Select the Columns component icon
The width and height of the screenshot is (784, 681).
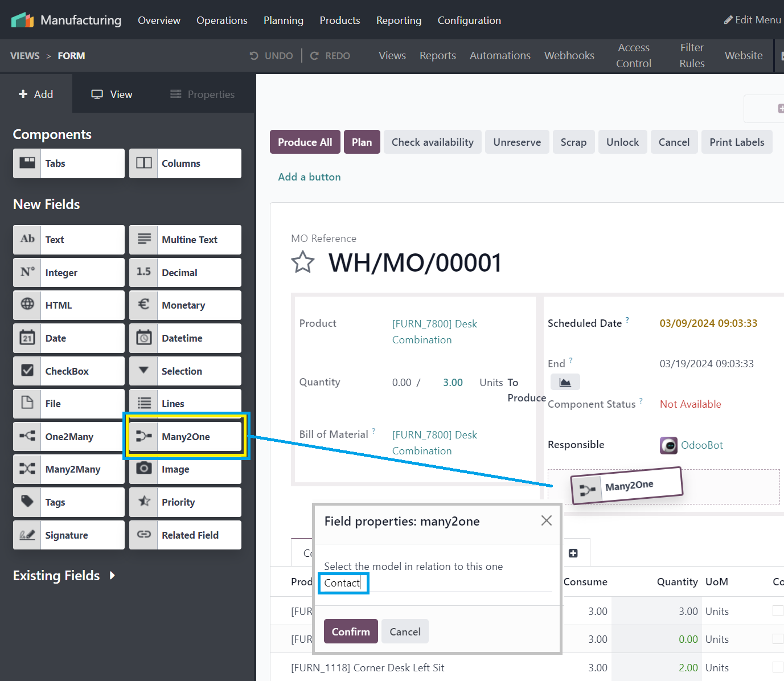click(144, 163)
